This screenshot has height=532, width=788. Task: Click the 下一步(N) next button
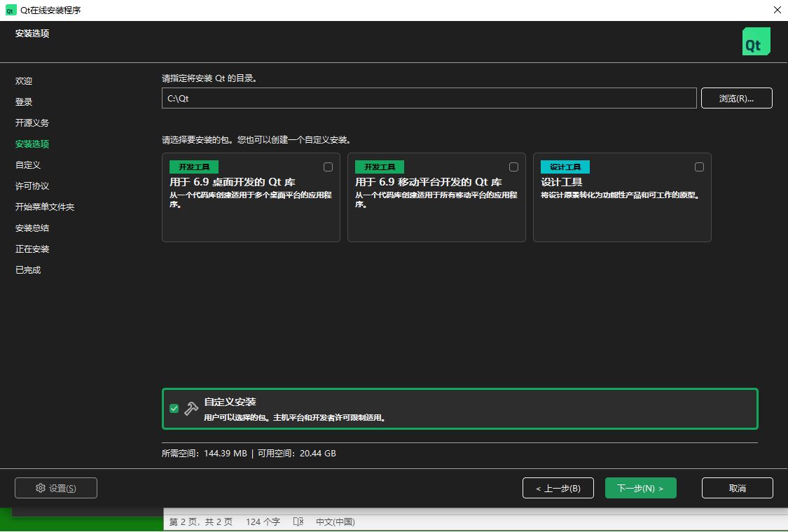click(640, 488)
